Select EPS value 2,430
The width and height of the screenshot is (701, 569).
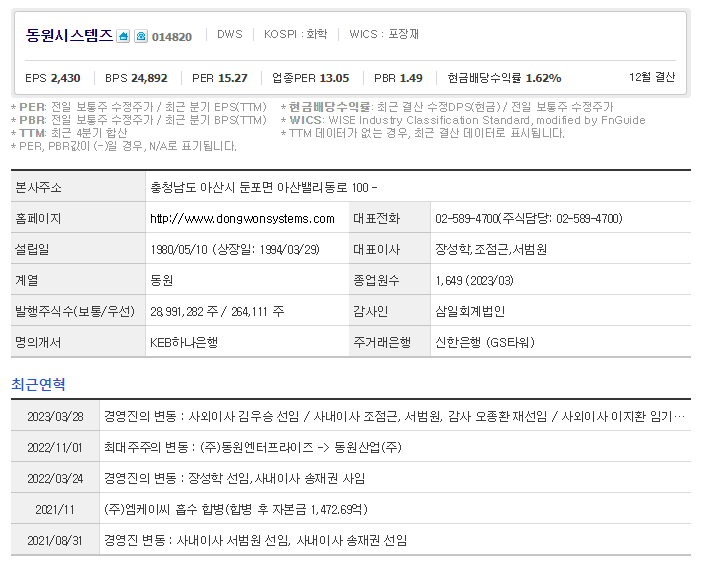coord(65,78)
